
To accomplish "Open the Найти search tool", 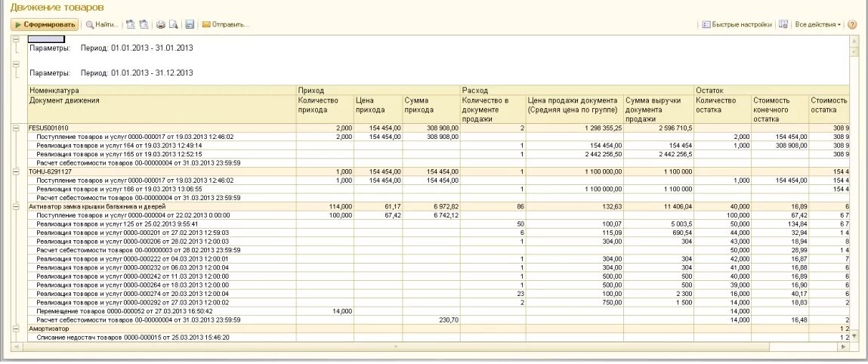I will [x=102, y=25].
